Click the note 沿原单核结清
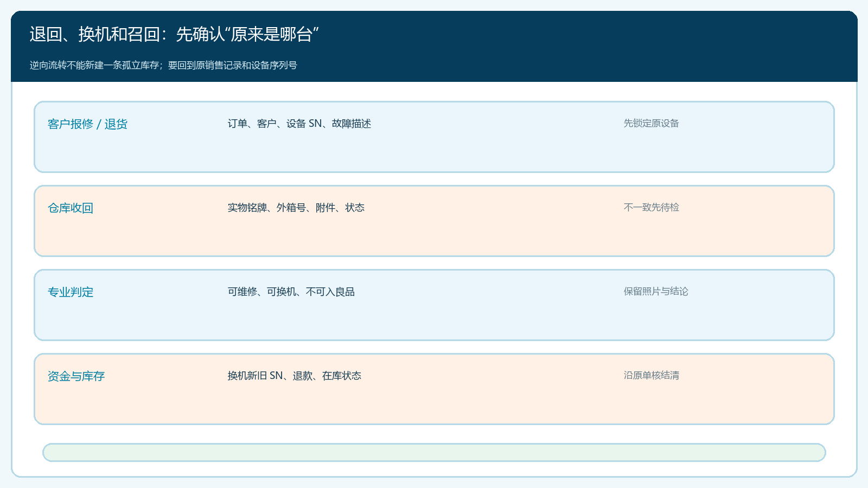The height and width of the screenshot is (488, 868). click(651, 375)
